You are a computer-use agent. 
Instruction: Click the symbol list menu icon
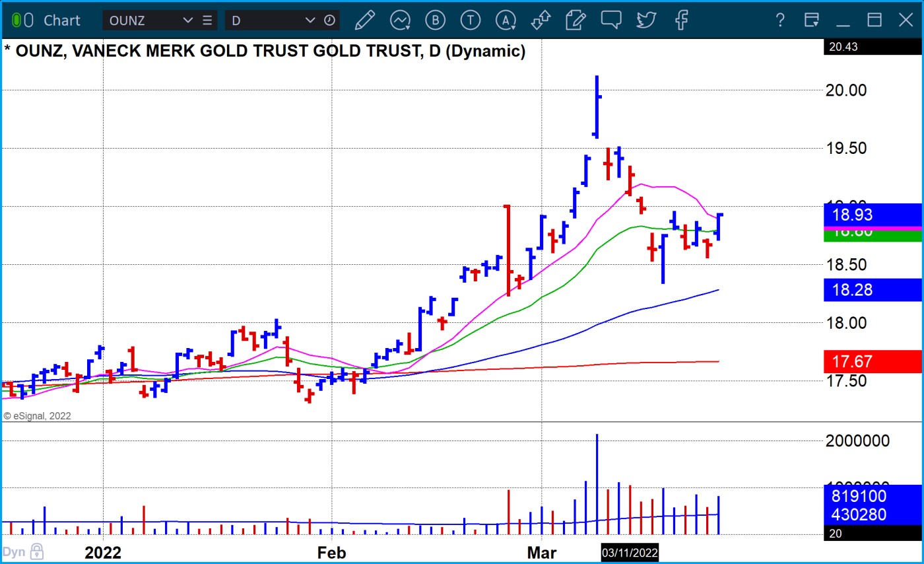point(207,20)
